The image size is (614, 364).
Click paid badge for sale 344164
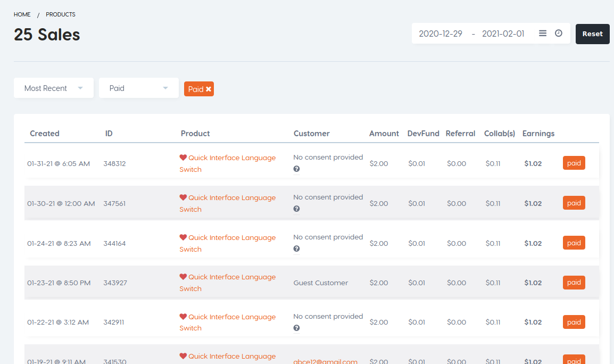tap(574, 243)
